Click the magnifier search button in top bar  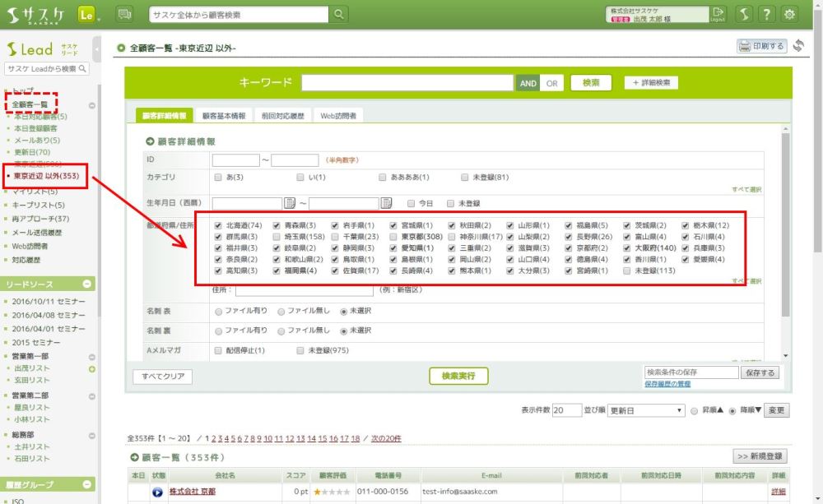pyautogui.click(x=338, y=15)
